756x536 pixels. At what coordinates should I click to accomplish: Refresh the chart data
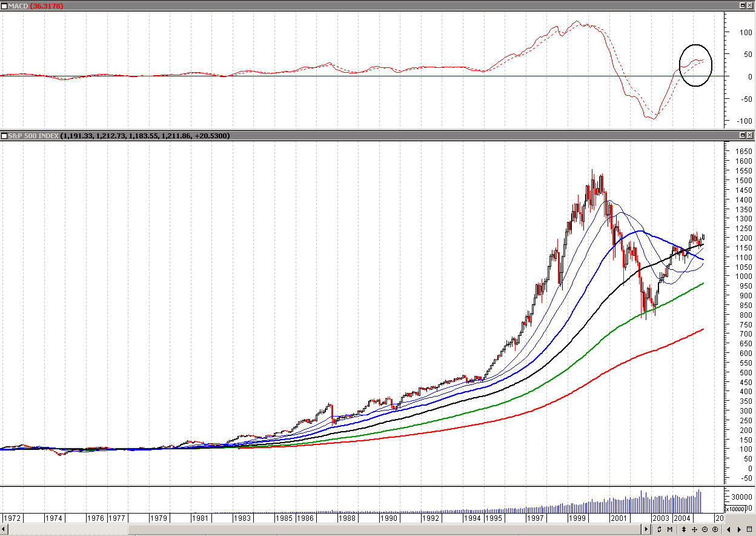(660, 529)
